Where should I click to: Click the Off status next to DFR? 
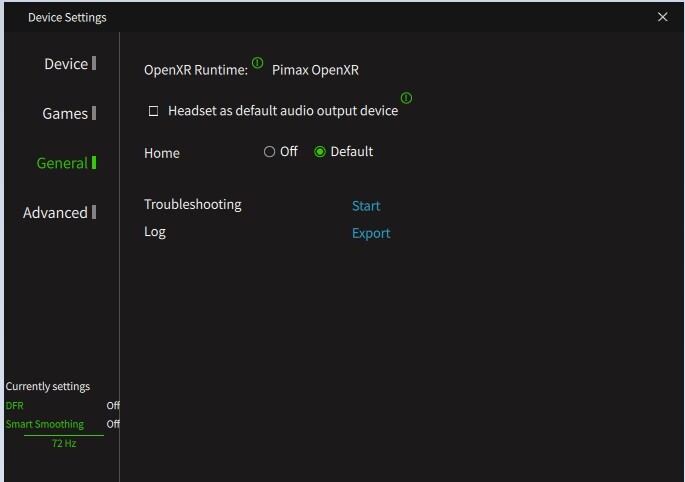click(113, 406)
